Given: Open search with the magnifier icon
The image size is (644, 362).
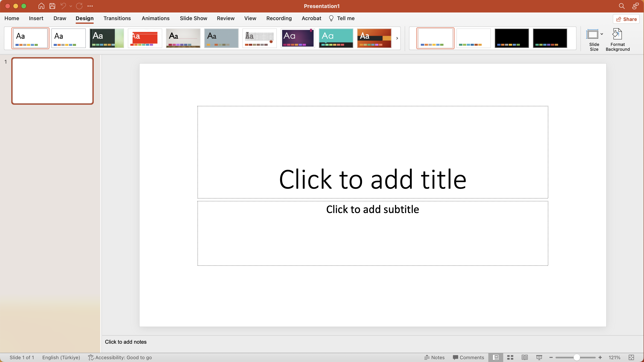Looking at the screenshot, I should [621, 6].
